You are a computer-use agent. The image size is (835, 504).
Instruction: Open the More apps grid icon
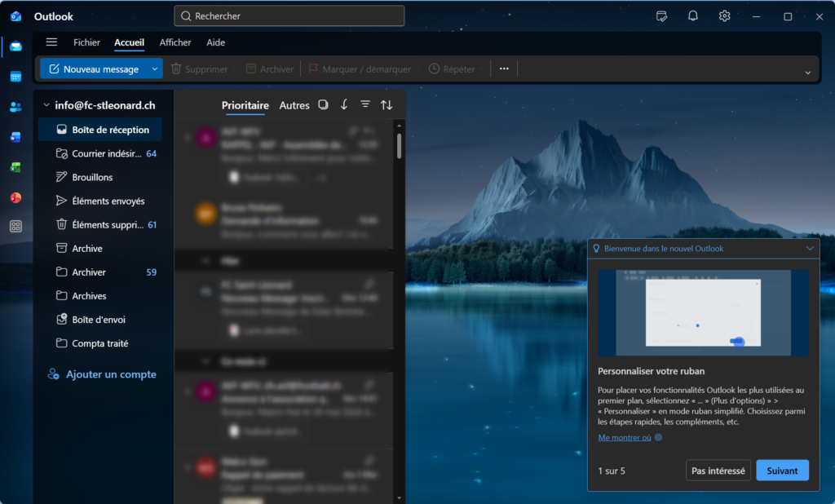(x=15, y=227)
